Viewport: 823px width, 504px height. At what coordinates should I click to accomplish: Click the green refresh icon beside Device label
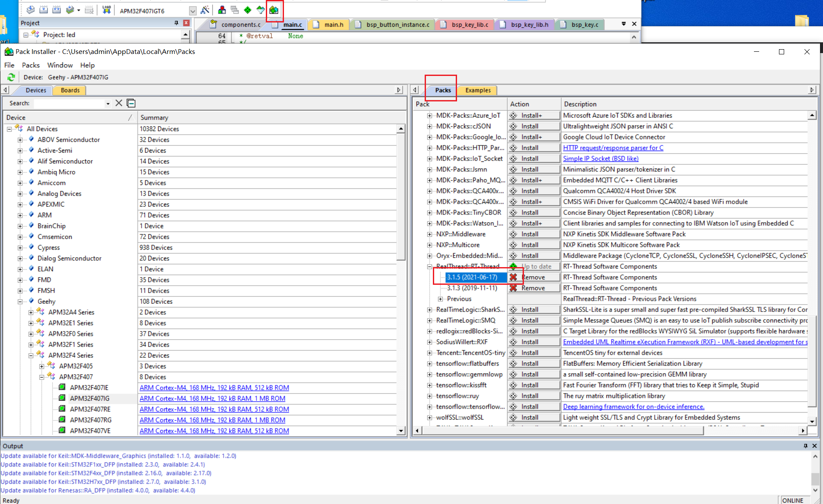tap(11, 77)
